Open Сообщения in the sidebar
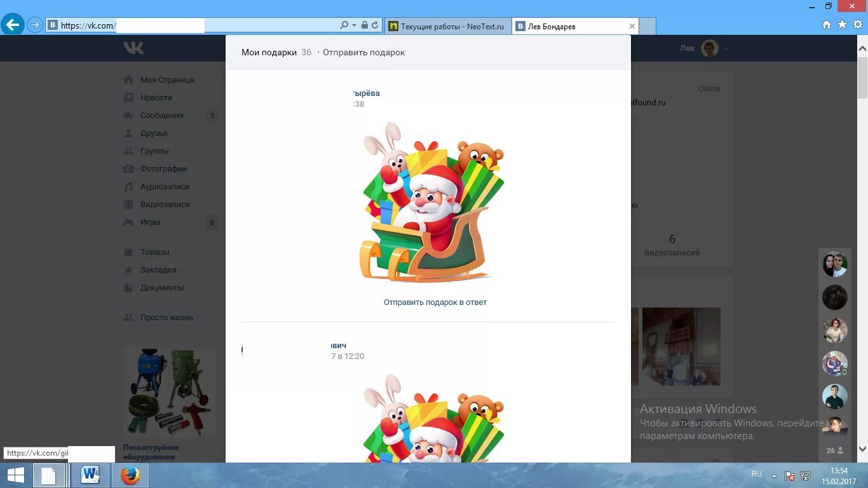The width and height of the screenshot is (868, 488). (161, 115)
